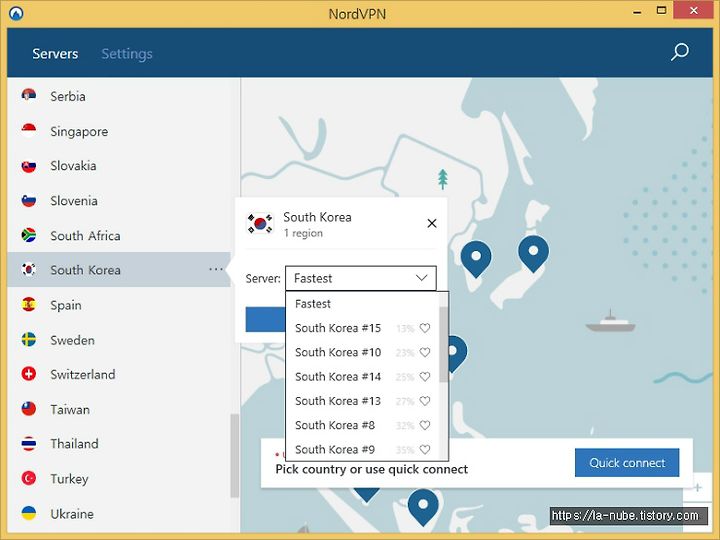This screenshot has height=540, width=720.
Task: Click the South Korea flag in popup
Action: point(260,224)
